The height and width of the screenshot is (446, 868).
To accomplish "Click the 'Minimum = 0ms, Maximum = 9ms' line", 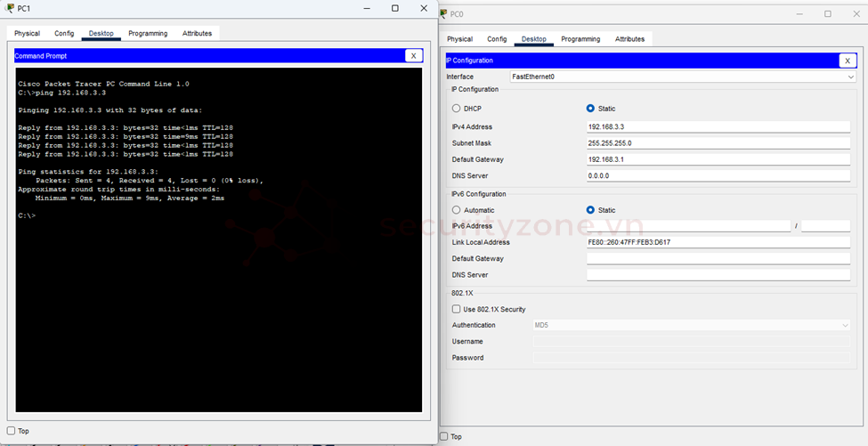I will [x=130, y=199].
